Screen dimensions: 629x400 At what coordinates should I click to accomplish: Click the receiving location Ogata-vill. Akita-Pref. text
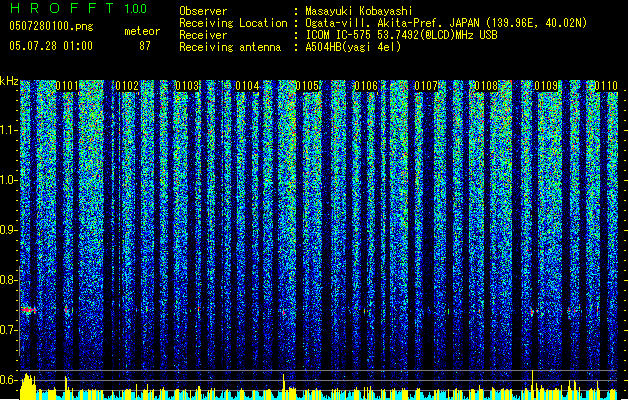click(446, 23)
